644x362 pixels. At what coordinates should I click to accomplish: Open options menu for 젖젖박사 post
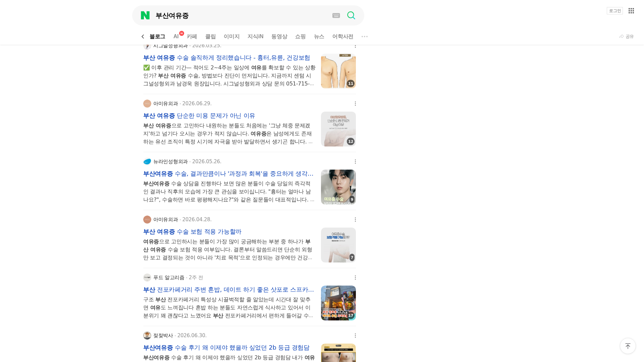pos(355,336)
